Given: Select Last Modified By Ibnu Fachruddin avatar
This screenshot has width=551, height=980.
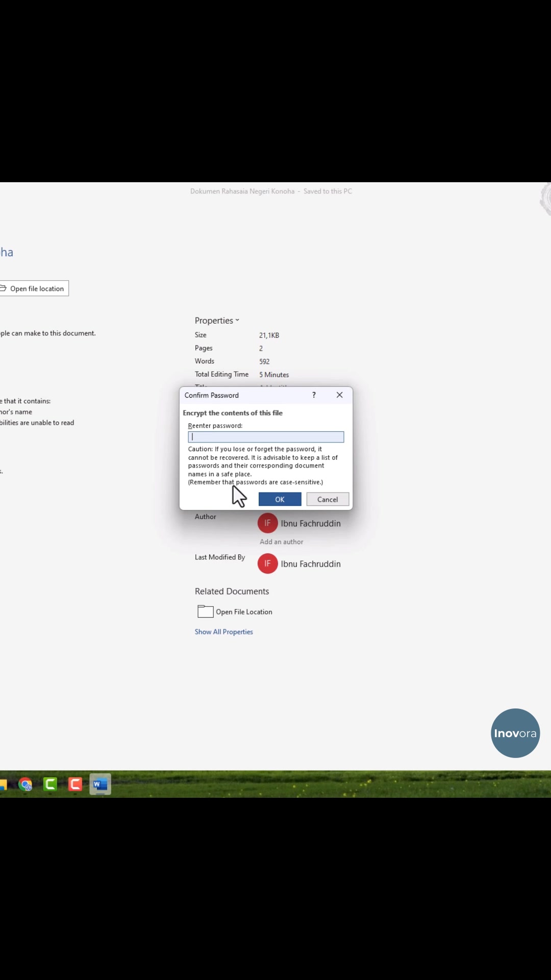Looking at the screenshot, I should tap(267, 563).
